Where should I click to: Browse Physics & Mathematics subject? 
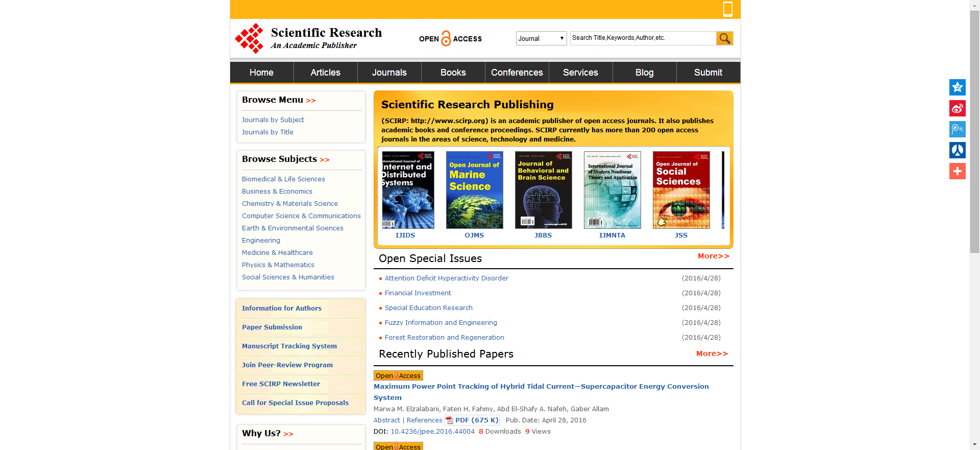point(278,265)
